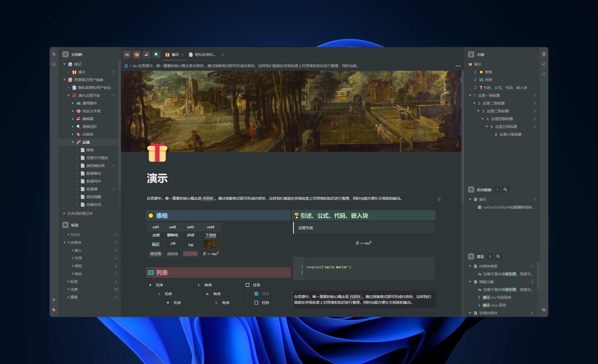Close the 演示 tab
The width and height of the screenshot is (598, 364).
[182, 55]
